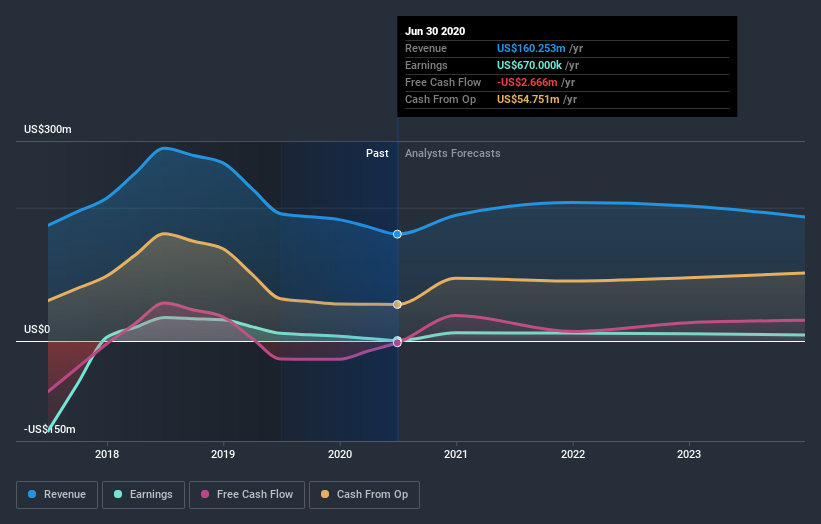821x524 pixels.
Task: Toggle the Revenue series legend button
Action: [57, 495]
